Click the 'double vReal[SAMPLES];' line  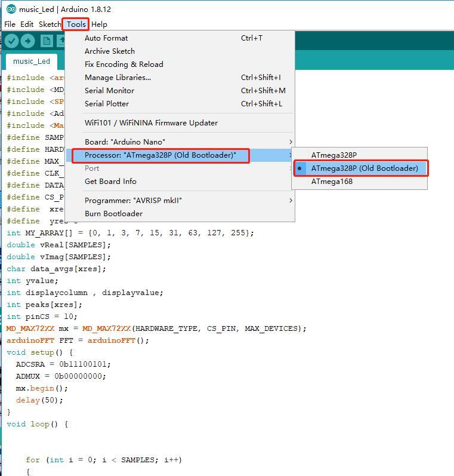click(58, 245)
